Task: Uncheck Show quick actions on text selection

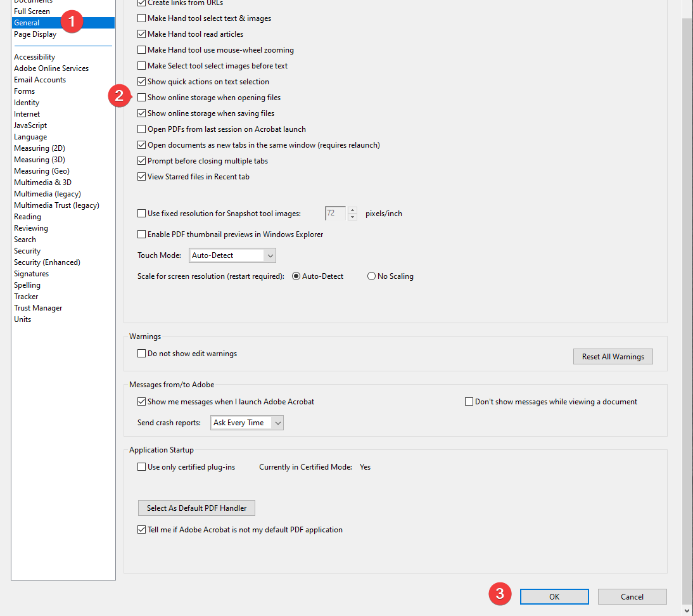Action: coord(142,82)
